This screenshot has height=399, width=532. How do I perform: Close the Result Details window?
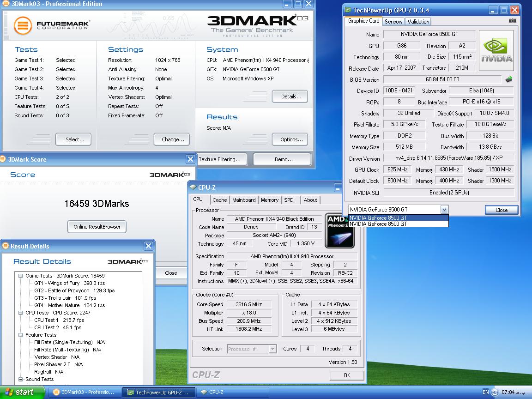(148, 246)
